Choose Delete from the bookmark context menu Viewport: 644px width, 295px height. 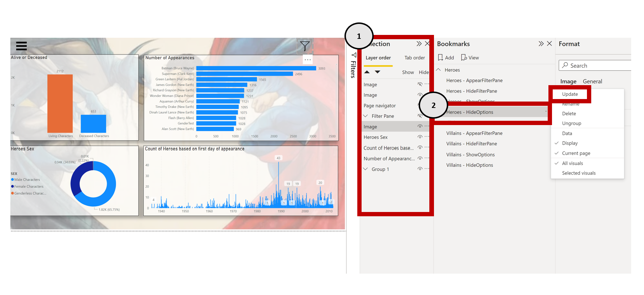pyautogui.click(x=569, y=114)
